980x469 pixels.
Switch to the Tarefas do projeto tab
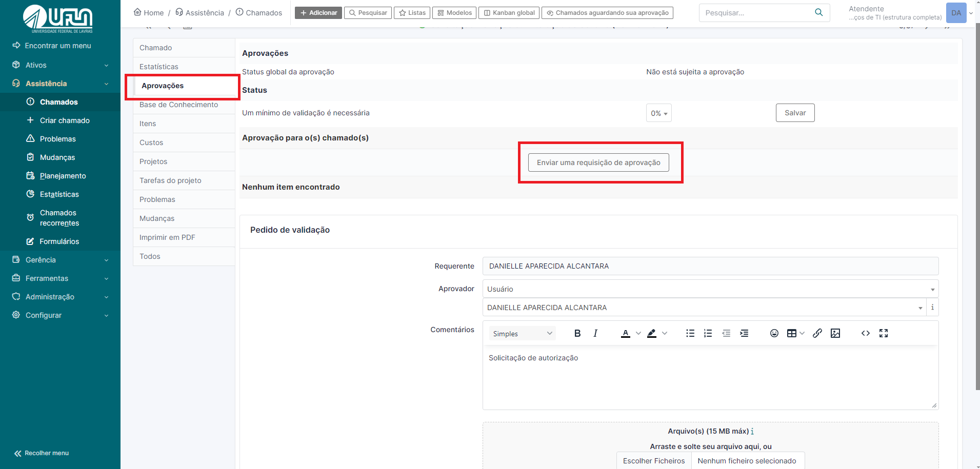(x=184, y=180)
